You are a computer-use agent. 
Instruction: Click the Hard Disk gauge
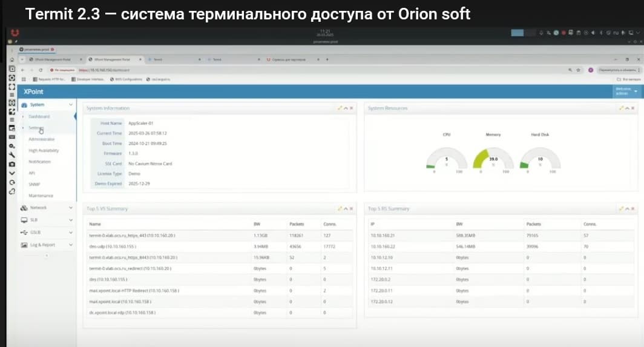click(540, 158)
